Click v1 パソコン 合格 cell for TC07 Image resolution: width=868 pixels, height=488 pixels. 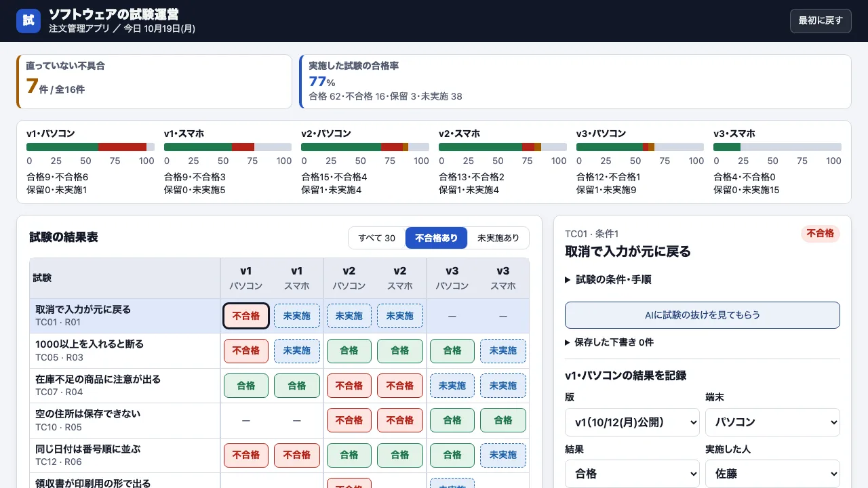pos(246,386)
